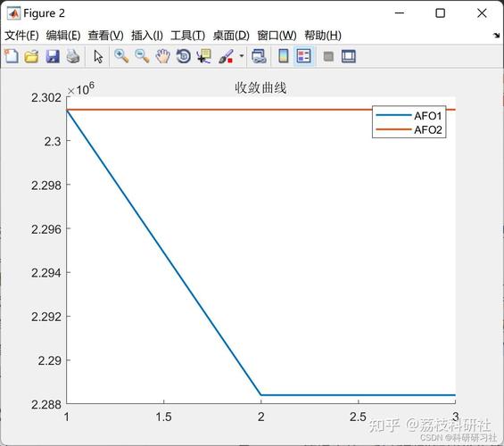
Task: Click the y-axis label 2.288
Action: click(x=46, y=405)
